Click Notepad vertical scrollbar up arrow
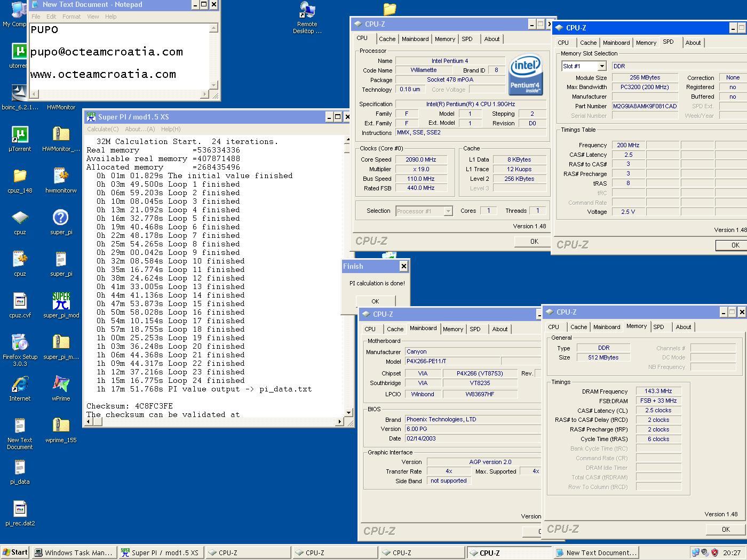747x560 pixels. tap(214, 28)
